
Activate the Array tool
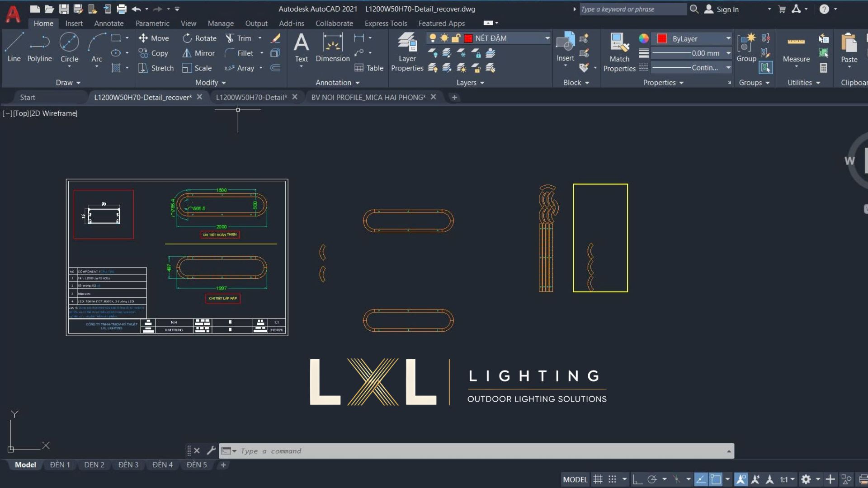[240, 68]
